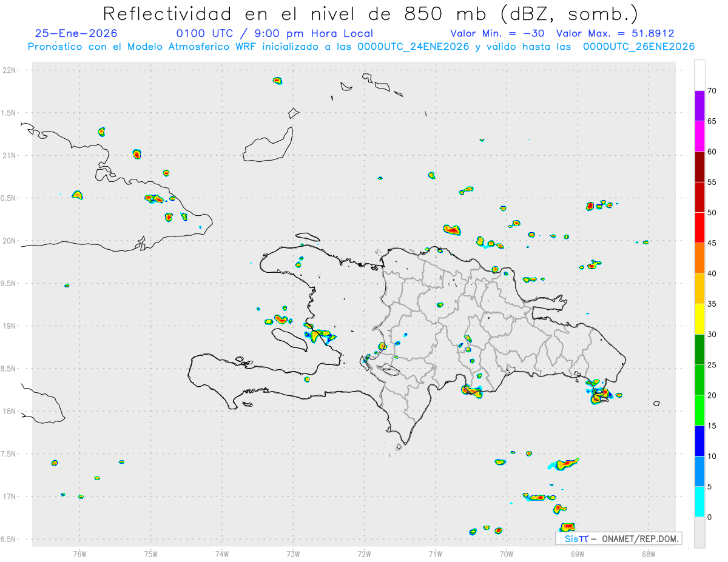Click the purple 65–70 dBZ colorbar segment
This screenshot has height=562, width=728.
coord(699,106)
